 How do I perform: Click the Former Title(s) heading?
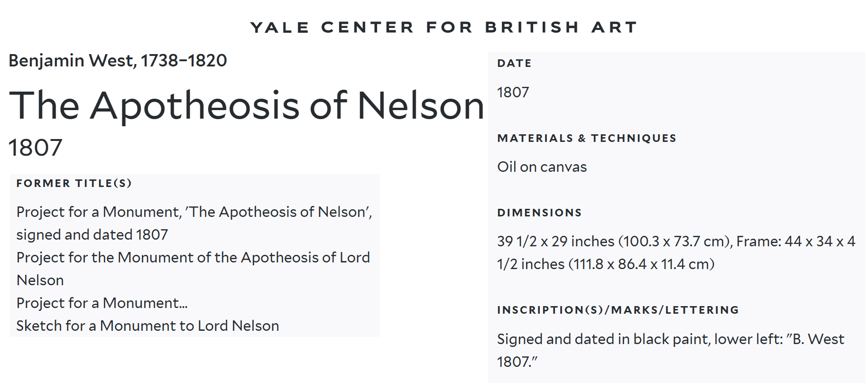[74, 183]
